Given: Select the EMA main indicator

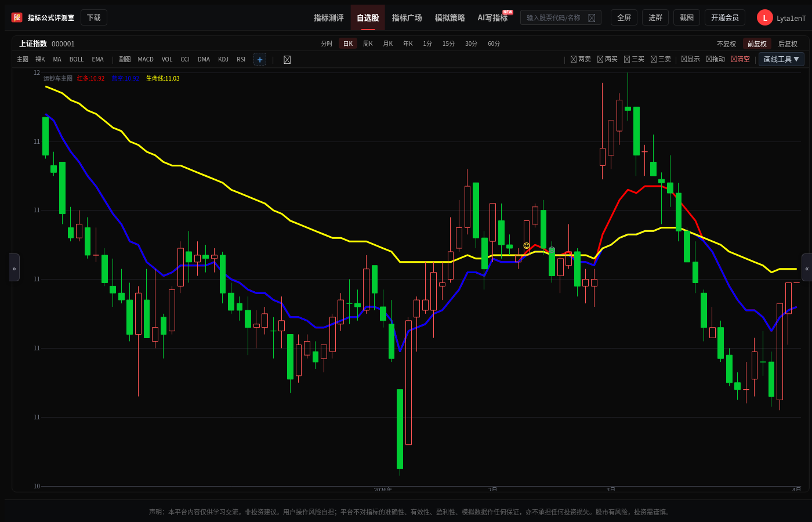Looking at the screenshot, I should click(x=98, y=60).
